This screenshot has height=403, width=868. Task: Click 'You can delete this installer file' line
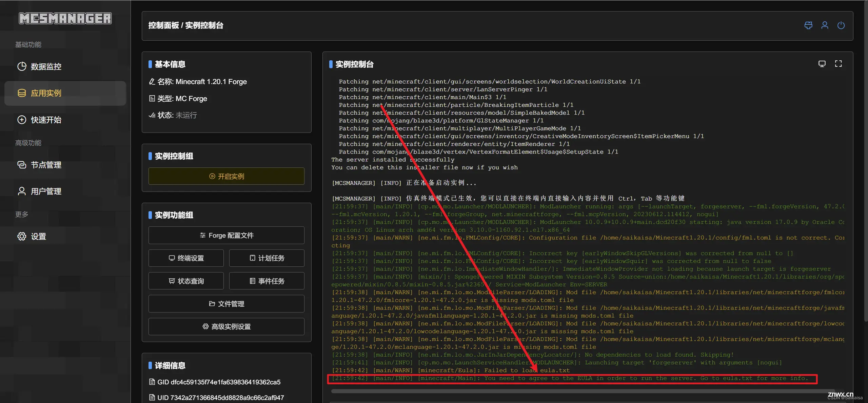425,167
